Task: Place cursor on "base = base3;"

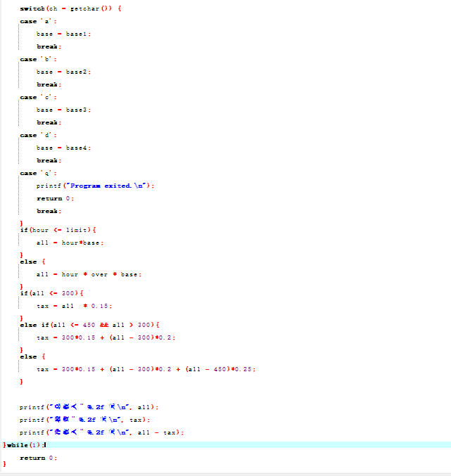Action: pyautogui.click(x=63, y=110)
